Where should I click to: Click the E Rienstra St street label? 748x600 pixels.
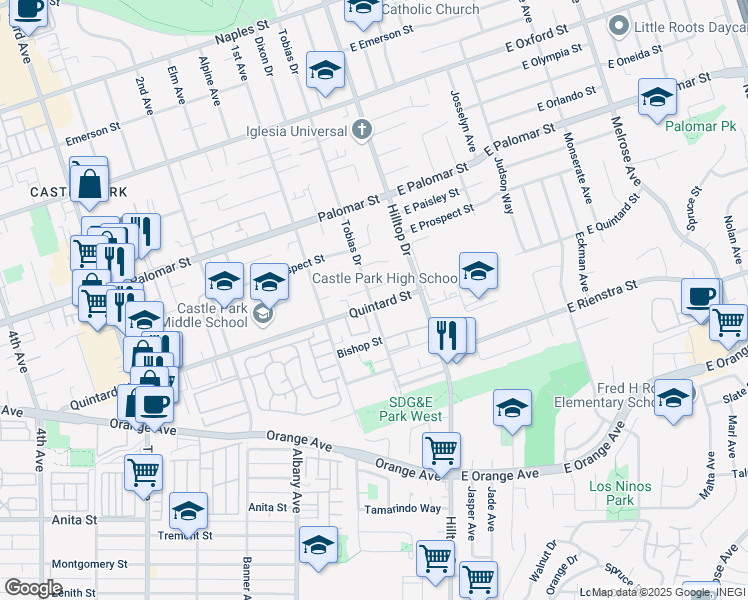[x=603, y=297]
